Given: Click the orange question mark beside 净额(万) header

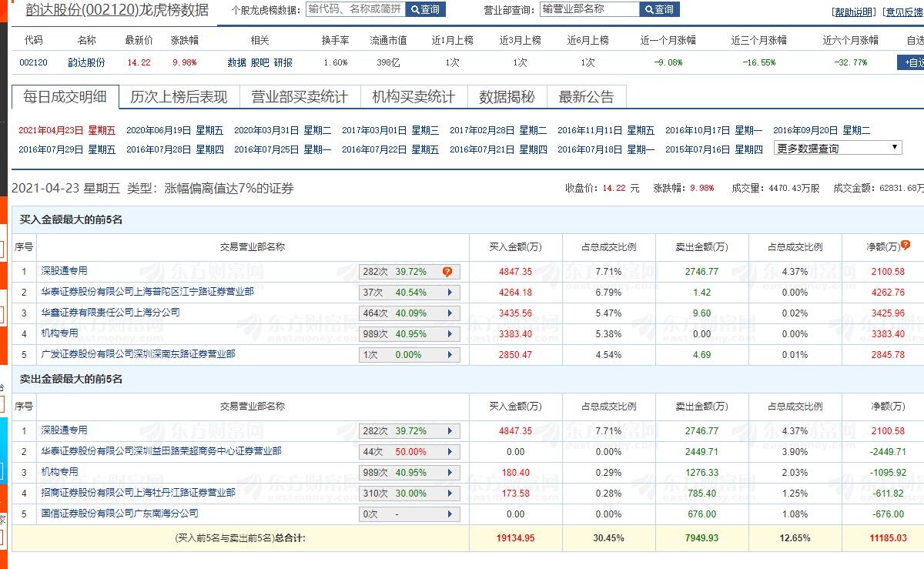Looking at the screenshot, I should [x=905, y=246].
